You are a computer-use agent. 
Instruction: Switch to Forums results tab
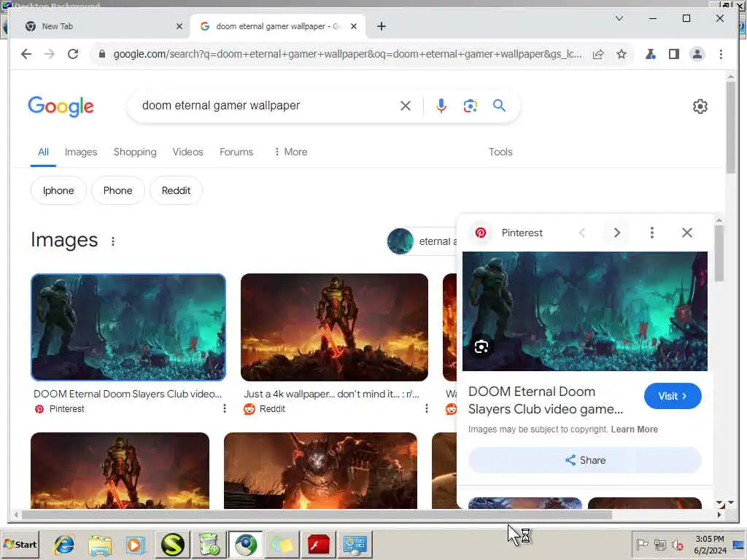click(x=236, y=152)
